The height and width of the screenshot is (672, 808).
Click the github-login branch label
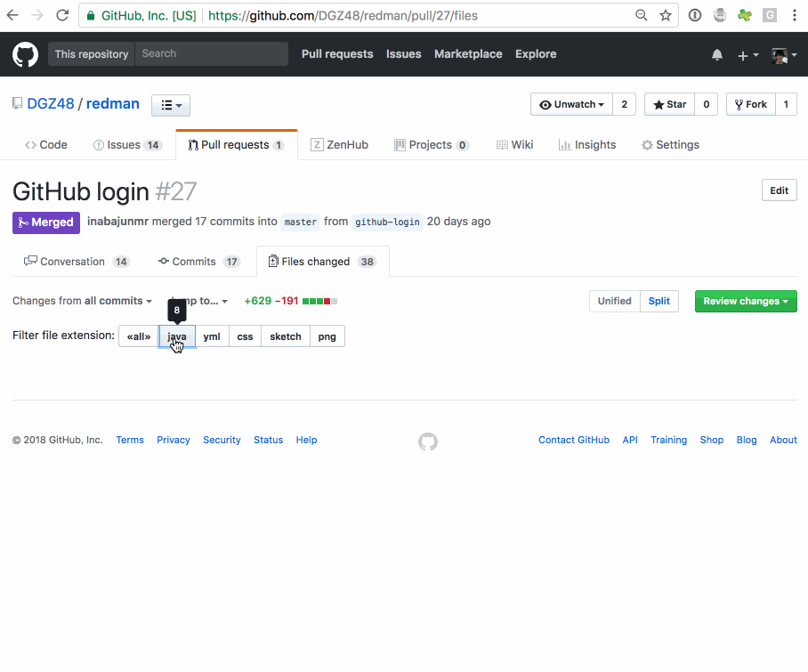387,223
